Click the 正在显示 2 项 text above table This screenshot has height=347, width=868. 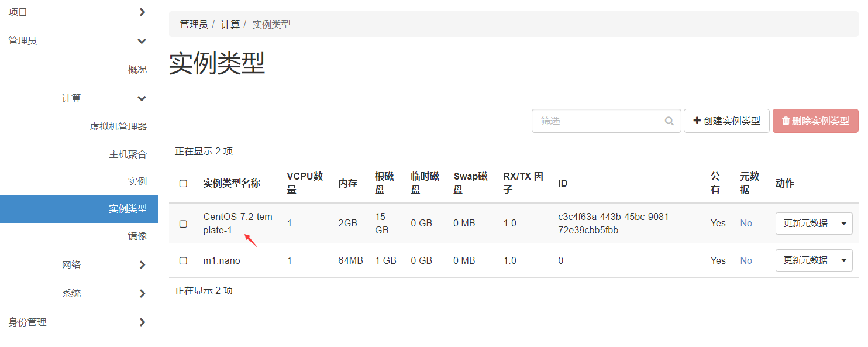click(x=204, y=151)
